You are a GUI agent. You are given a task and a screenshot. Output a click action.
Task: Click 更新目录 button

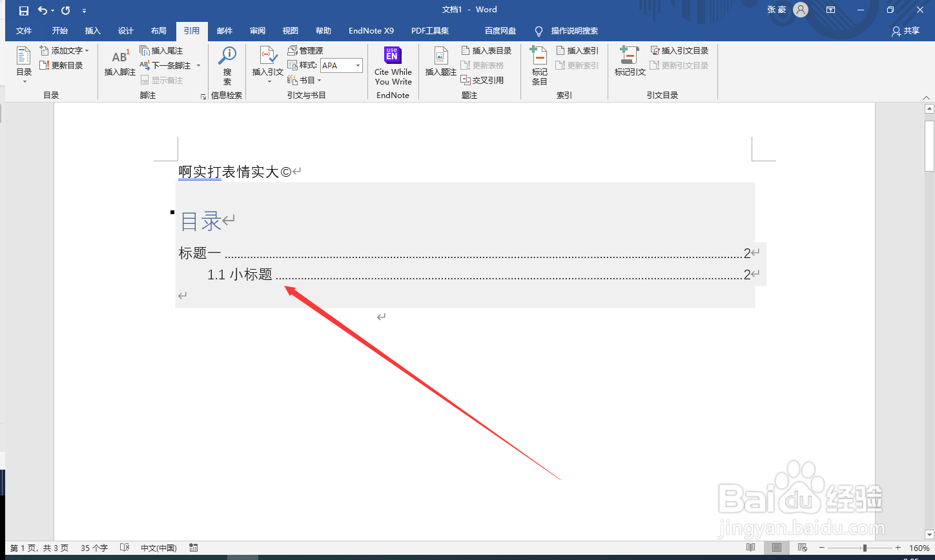[x=61, y=65]
